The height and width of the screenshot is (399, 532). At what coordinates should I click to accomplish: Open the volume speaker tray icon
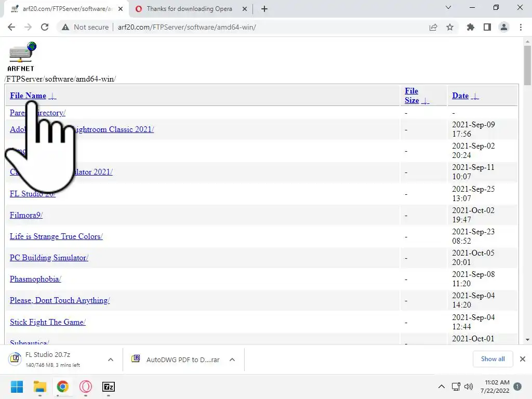point(469,387)
